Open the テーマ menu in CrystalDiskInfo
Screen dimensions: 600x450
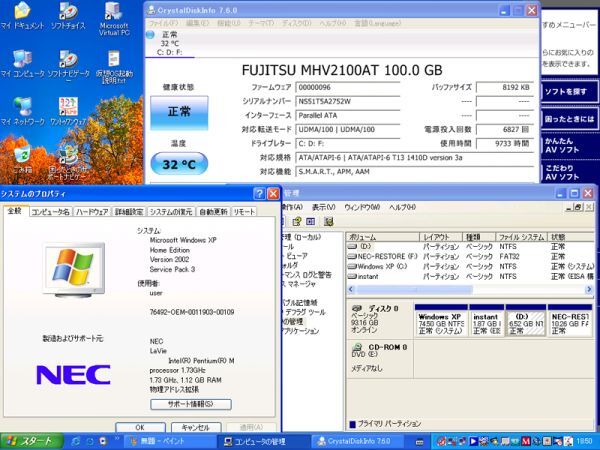tap(261, 23)
